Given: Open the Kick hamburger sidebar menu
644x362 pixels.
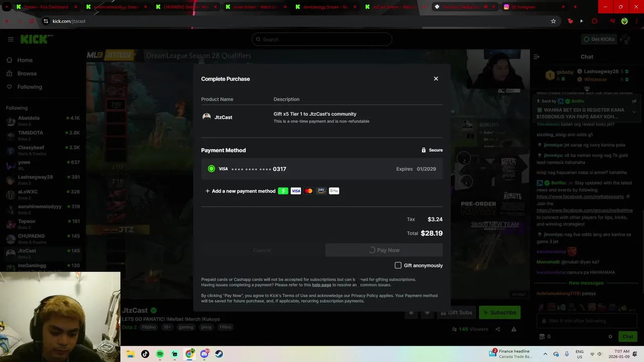Looking at the screenshot, I should click(11, 39).
